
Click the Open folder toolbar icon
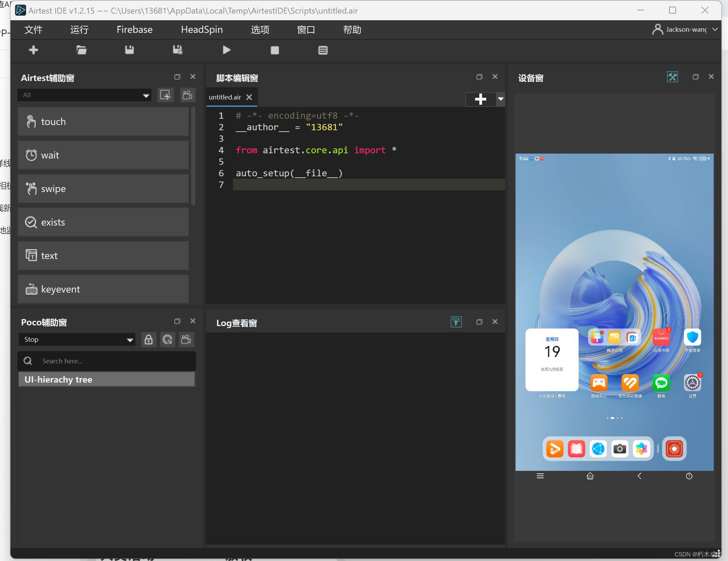point(81,50)
